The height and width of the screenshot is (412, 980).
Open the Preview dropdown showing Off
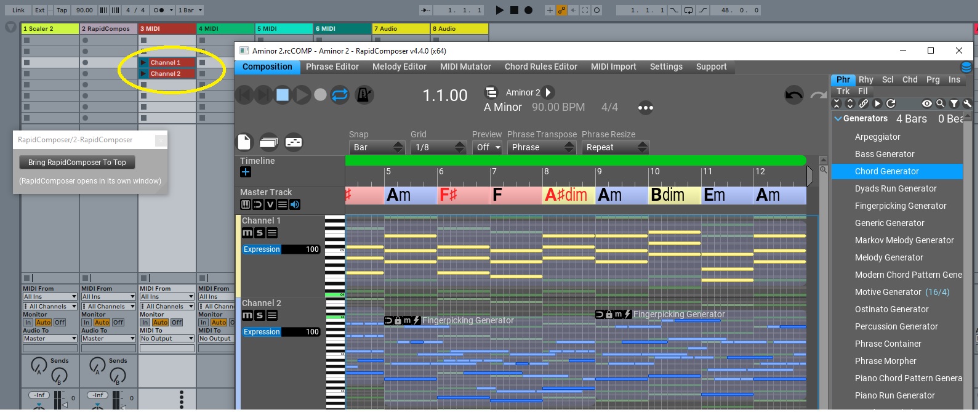[487, 147]
